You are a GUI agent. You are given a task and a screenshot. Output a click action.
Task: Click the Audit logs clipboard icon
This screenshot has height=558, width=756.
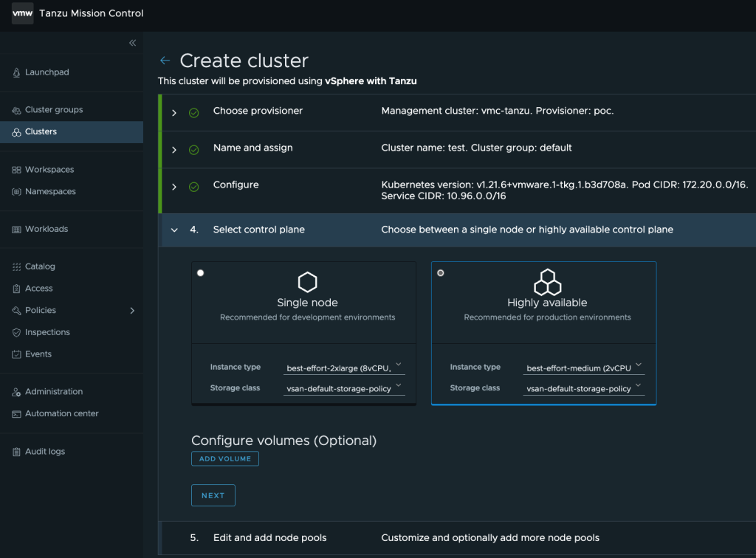16,452
